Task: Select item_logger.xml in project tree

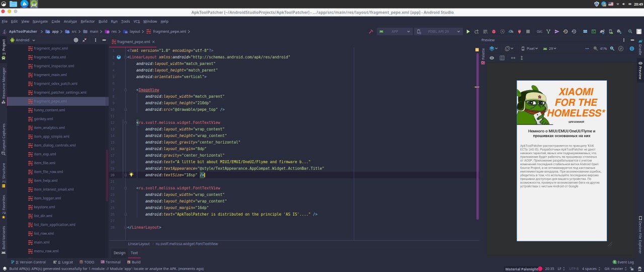Action: (x=47, y=198)
